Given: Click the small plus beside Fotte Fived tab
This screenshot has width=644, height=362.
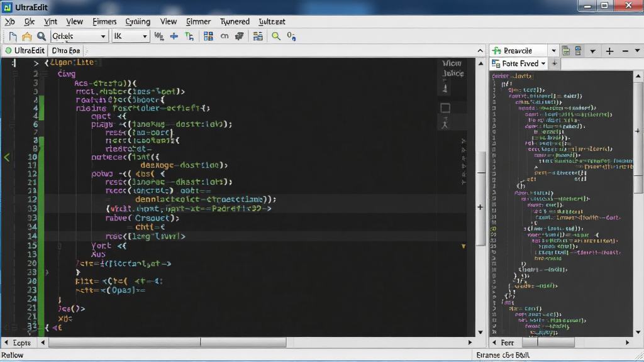Looking at the screenshot, I should (x=555, y=63).
